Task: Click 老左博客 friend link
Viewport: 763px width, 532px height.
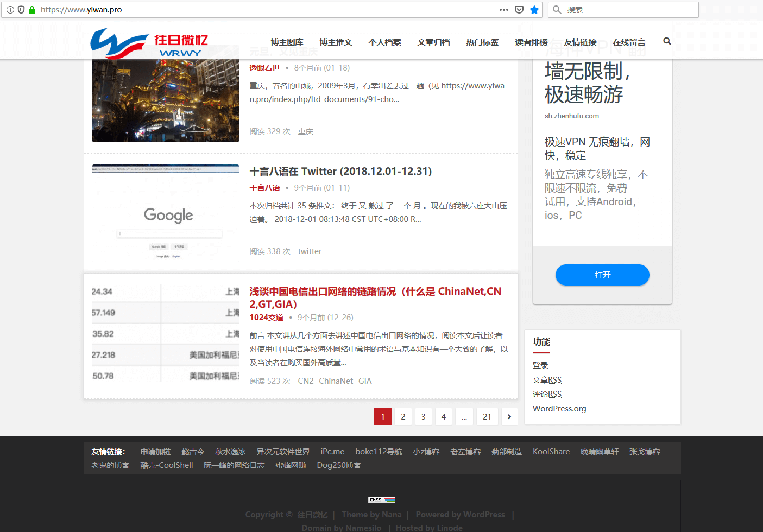Action: click(465, 452)
